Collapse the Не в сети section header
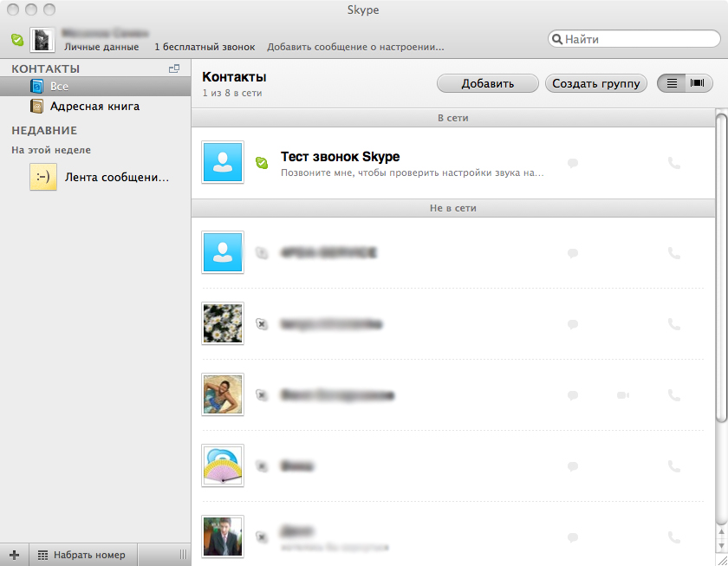The width and height of the screenshot is (728, 566). click(453, 208)
